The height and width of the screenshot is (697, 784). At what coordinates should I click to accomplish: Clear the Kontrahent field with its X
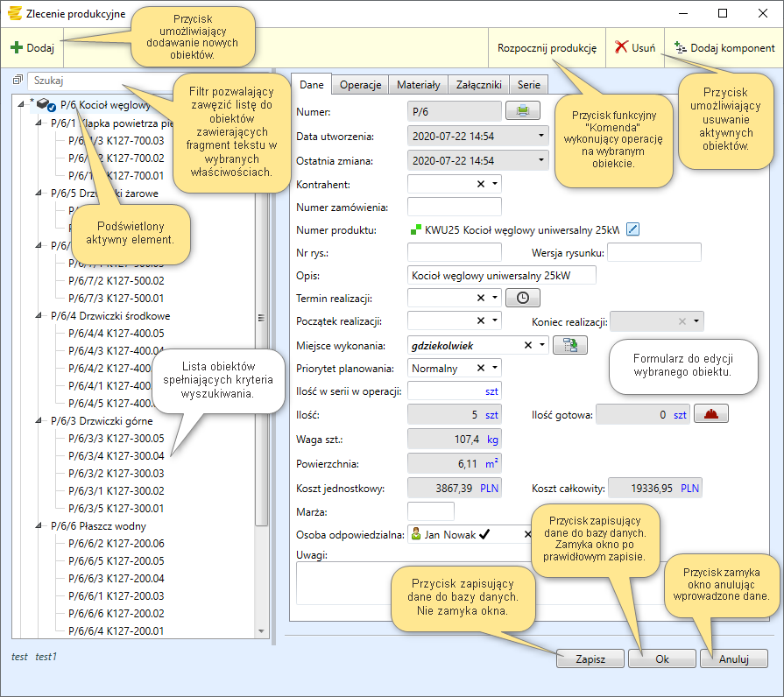click(480, 184)
